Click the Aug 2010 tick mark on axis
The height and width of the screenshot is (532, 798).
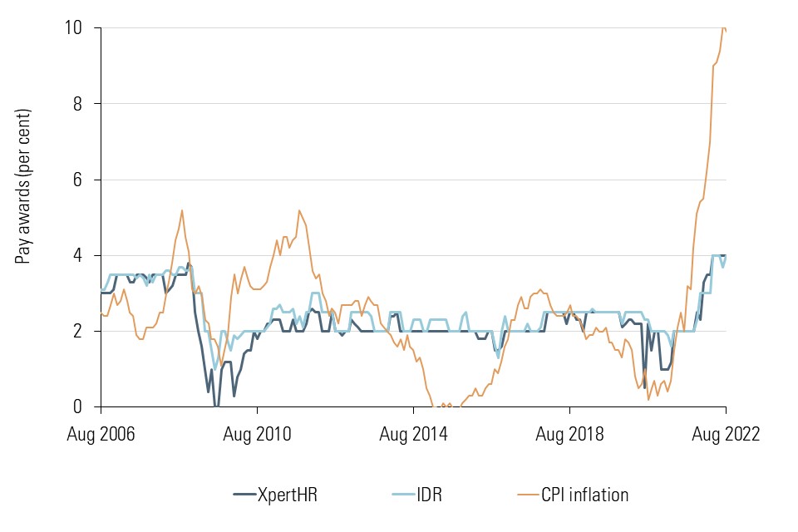point(257,411)
